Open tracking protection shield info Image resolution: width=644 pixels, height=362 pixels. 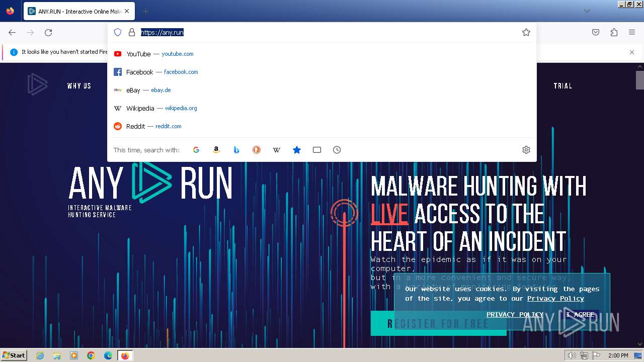(x=118, y=32)
